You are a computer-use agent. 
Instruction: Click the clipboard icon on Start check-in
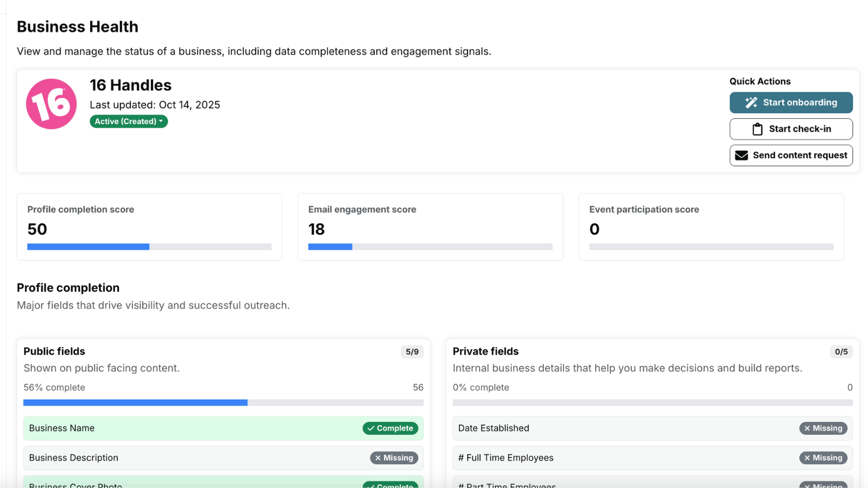[757, 129]
